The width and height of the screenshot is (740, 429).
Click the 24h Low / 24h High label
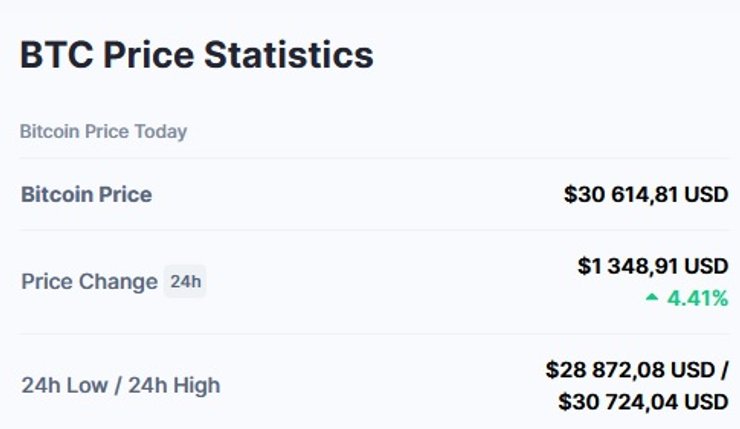[120, 385]
